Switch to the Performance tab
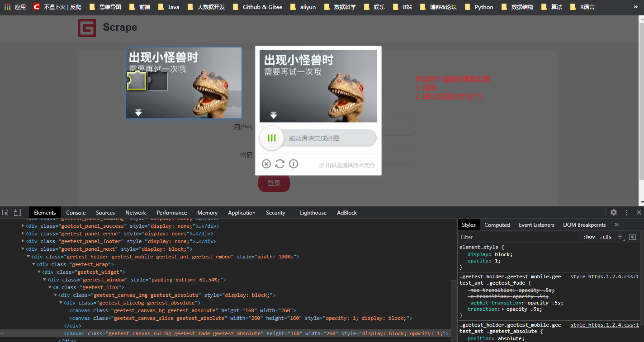 click(x=172, y=213)
